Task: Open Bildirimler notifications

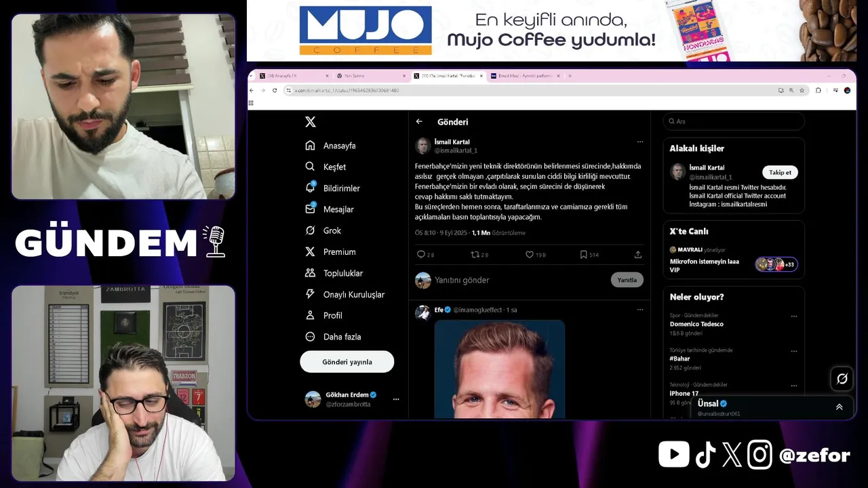Action: pyautogui.click(x=332, y=188)
